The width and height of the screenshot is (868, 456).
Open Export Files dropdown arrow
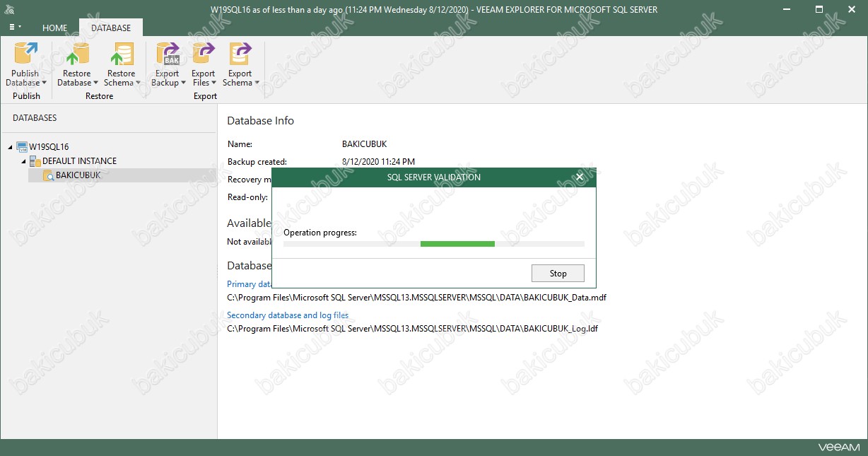click(x=215, y=83)
